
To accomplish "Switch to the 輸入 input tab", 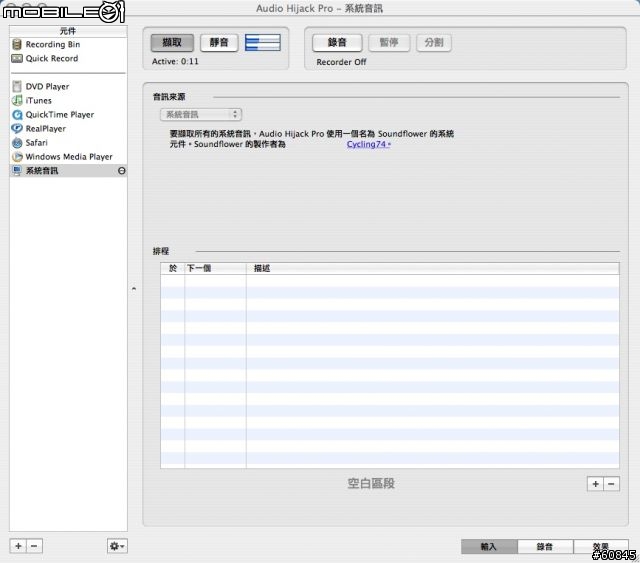I will (489, 547).
